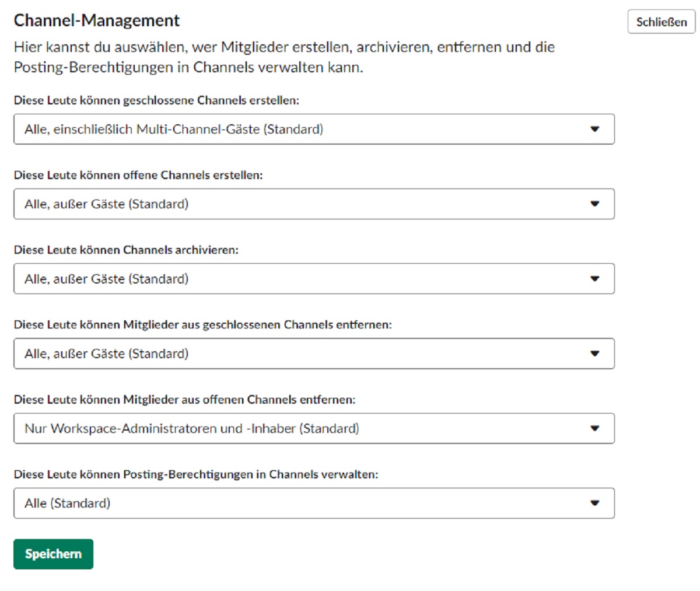This screenshot has width=700, height=591.
Task: Click label about Mitglieder aus offenen Channels entfernen
Action: (184, 400)
